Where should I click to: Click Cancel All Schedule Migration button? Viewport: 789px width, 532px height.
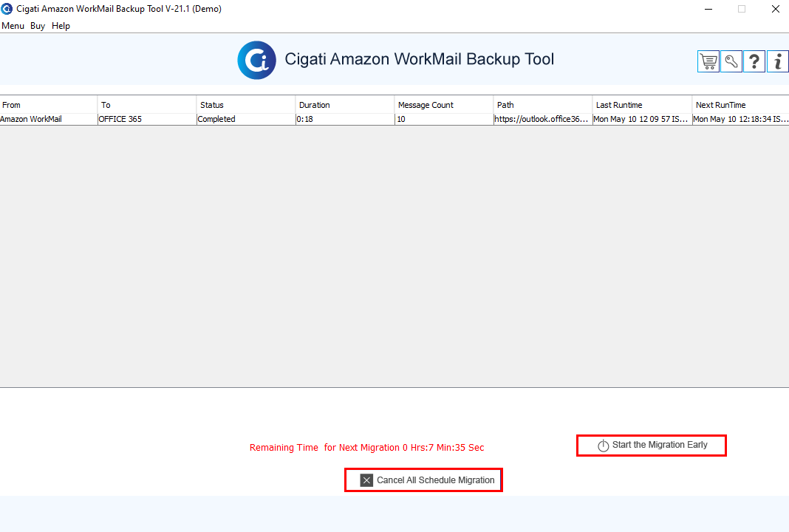pos(423,480)
